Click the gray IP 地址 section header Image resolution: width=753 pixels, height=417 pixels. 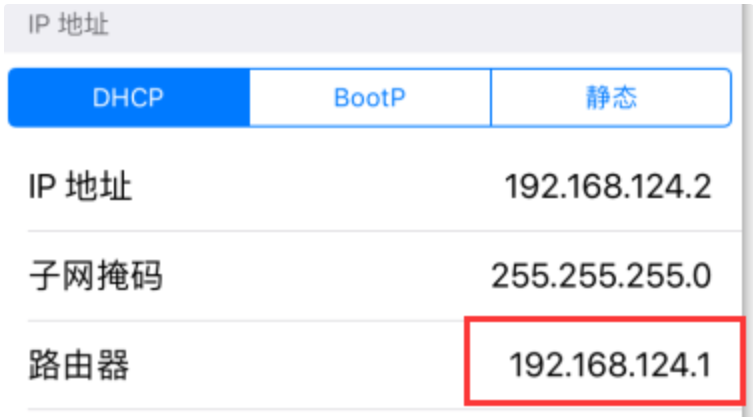(373, 26)
